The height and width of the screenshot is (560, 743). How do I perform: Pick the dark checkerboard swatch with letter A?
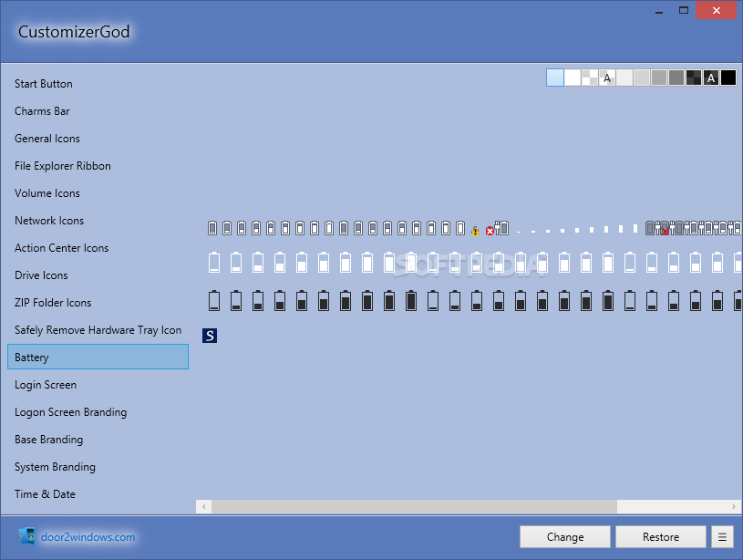point(711,78)
